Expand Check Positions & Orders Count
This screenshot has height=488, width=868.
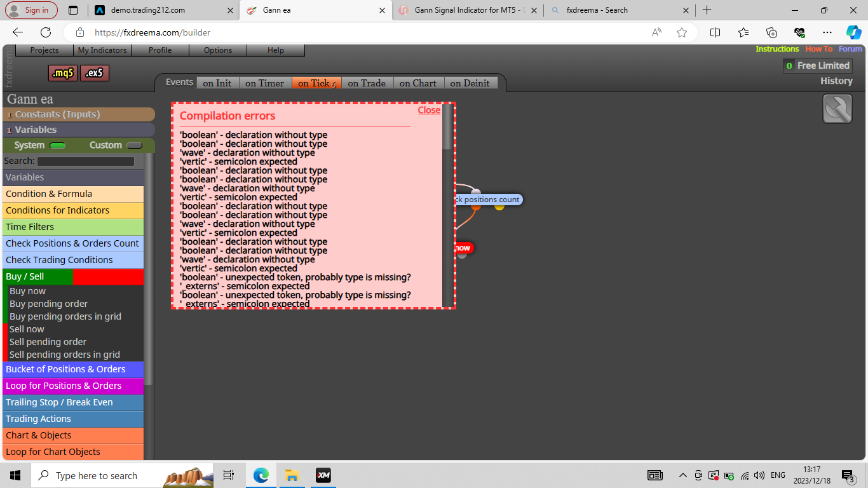point(73,243)
